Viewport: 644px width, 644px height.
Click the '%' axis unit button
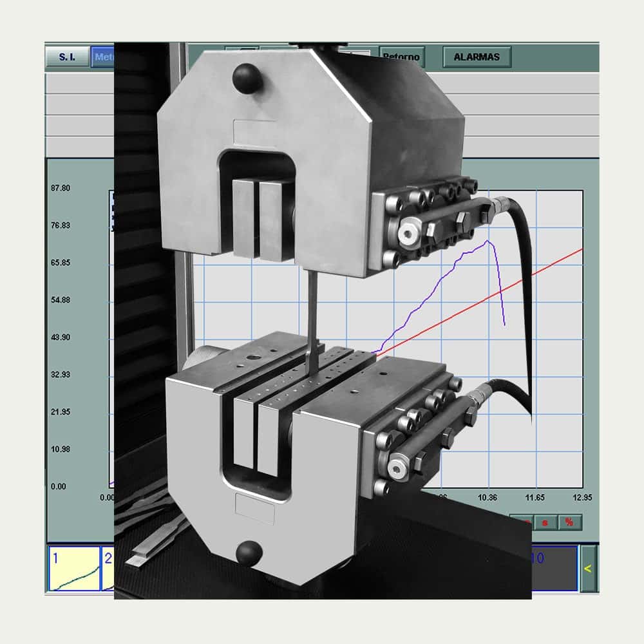point(569,522)
